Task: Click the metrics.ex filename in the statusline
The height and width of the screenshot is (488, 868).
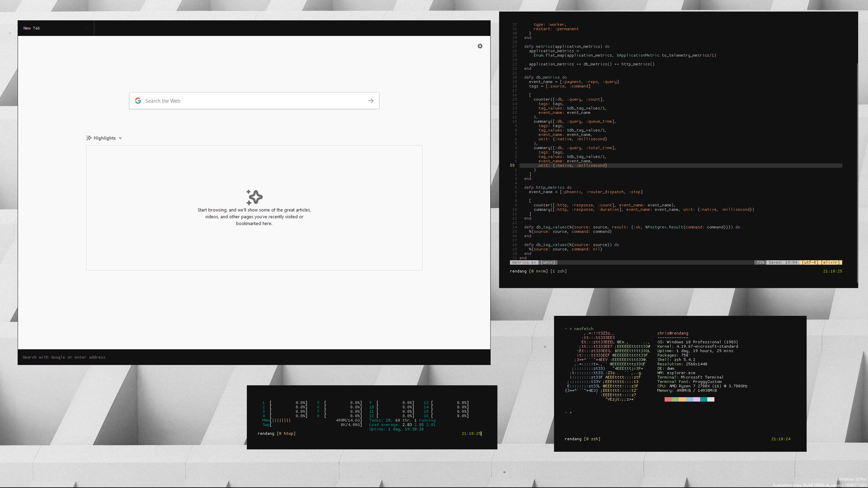Action: point(524,262)
